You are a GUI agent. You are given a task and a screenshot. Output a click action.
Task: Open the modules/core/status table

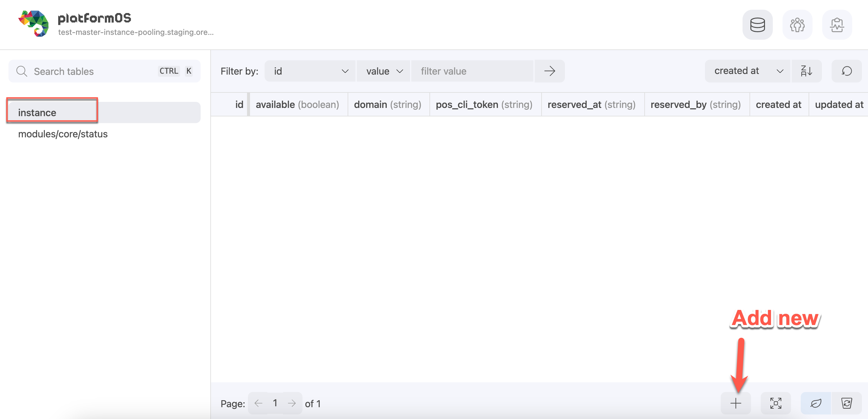pos(63,134)
